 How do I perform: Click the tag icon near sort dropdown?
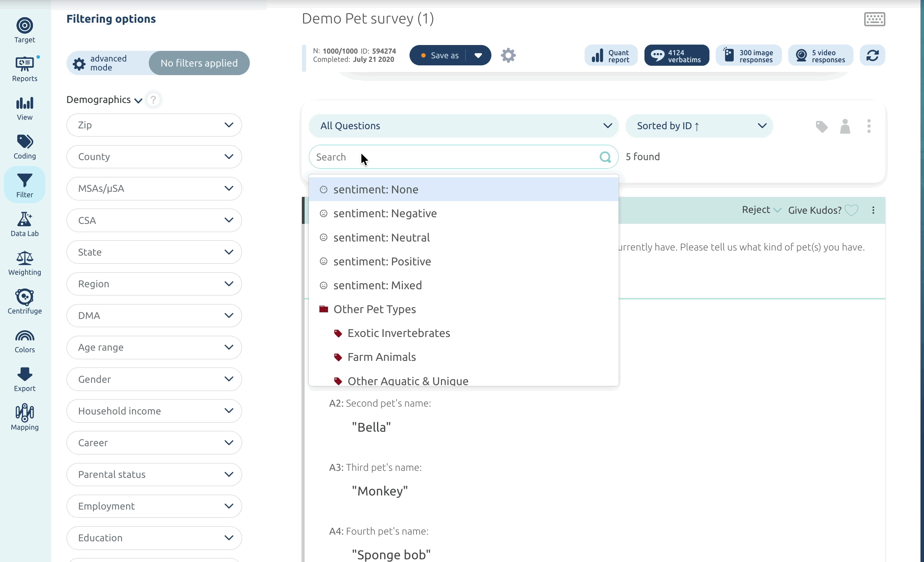point(821,126)
